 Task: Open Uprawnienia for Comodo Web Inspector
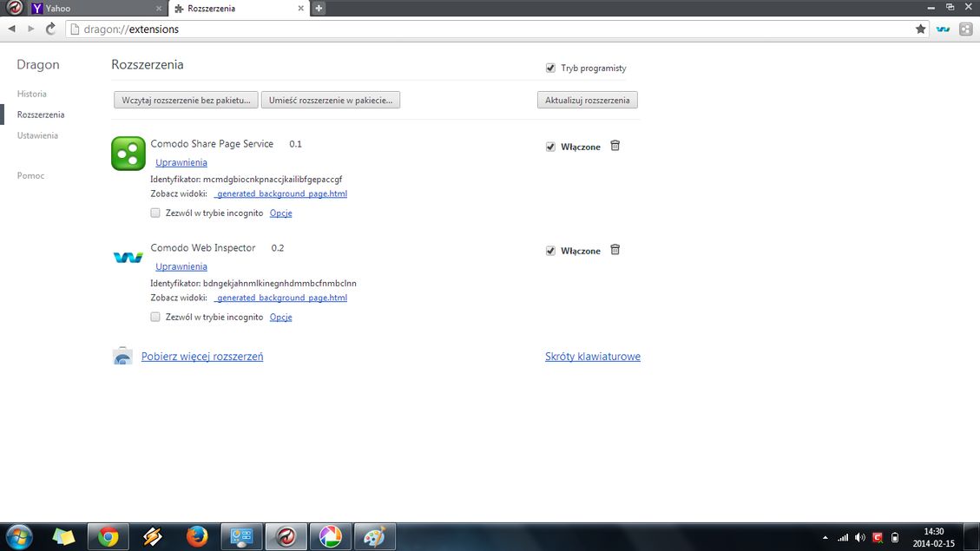[x=181, y=266]
